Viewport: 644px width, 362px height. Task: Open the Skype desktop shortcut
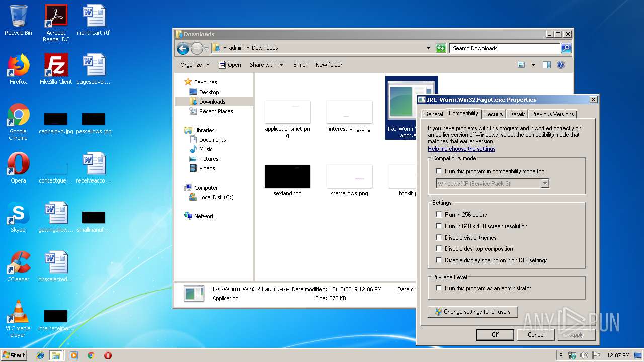(x=18, y=217)
